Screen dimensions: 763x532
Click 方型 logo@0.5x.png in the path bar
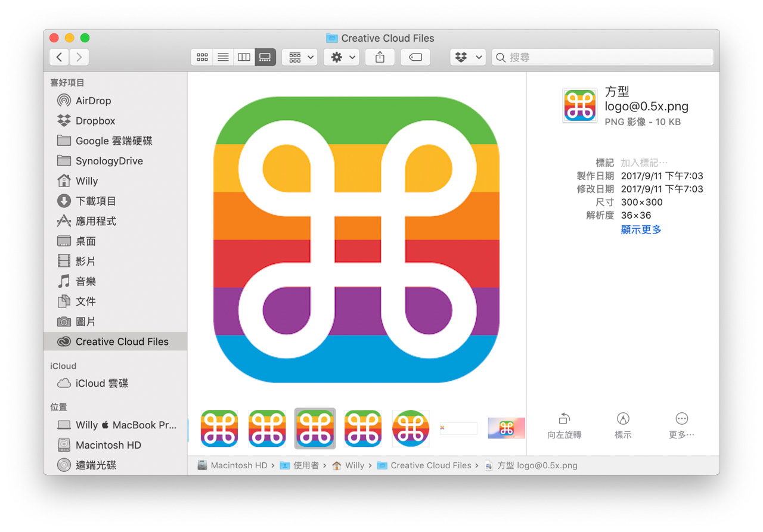531,465
